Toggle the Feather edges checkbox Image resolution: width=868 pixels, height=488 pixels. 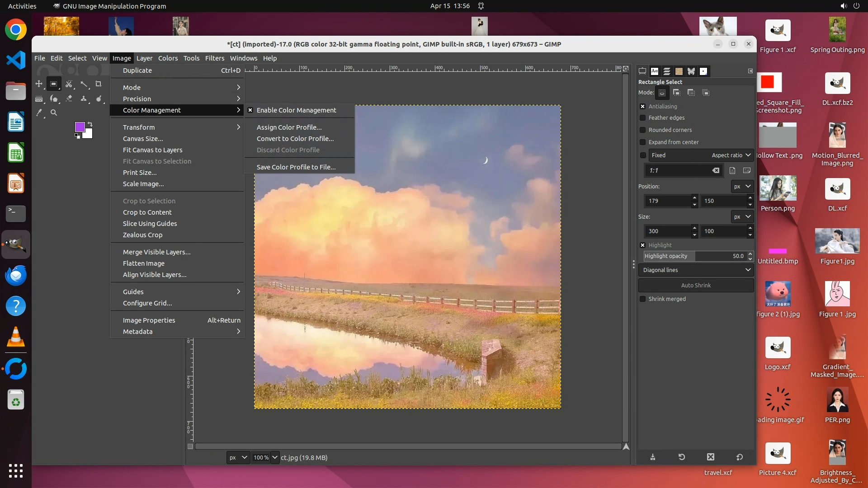click(642, 118)
